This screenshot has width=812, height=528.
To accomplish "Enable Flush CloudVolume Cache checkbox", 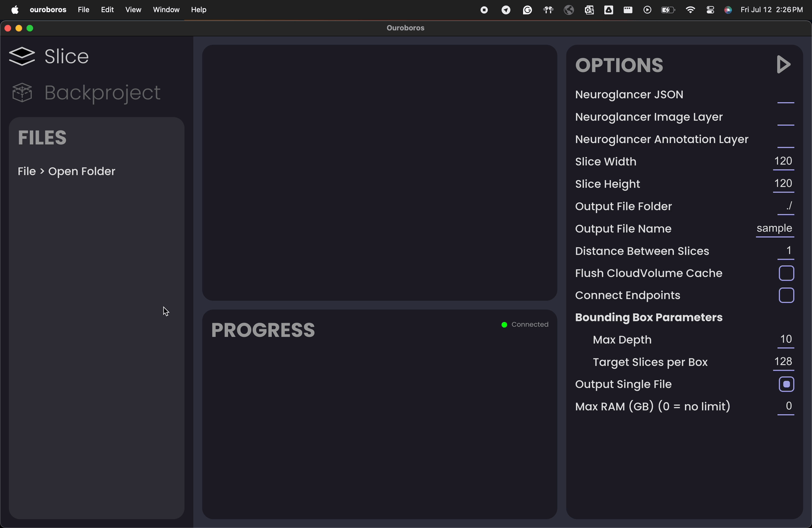I will point(786,273).
